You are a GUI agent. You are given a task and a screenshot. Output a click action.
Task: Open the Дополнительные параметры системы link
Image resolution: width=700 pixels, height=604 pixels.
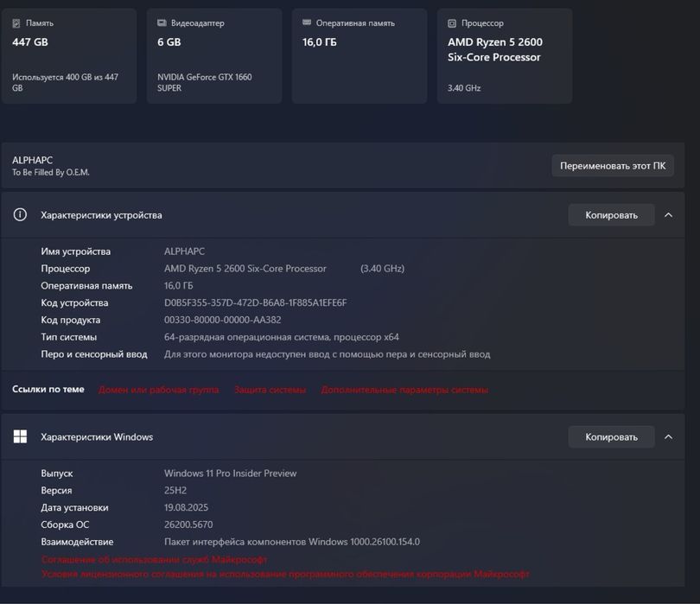(x=404, y=390)
